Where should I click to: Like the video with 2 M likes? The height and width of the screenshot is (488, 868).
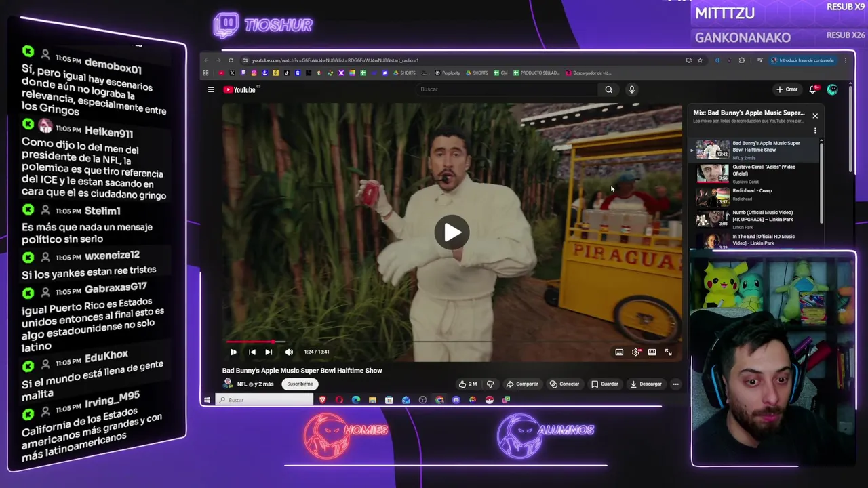(x=467, y=384)
